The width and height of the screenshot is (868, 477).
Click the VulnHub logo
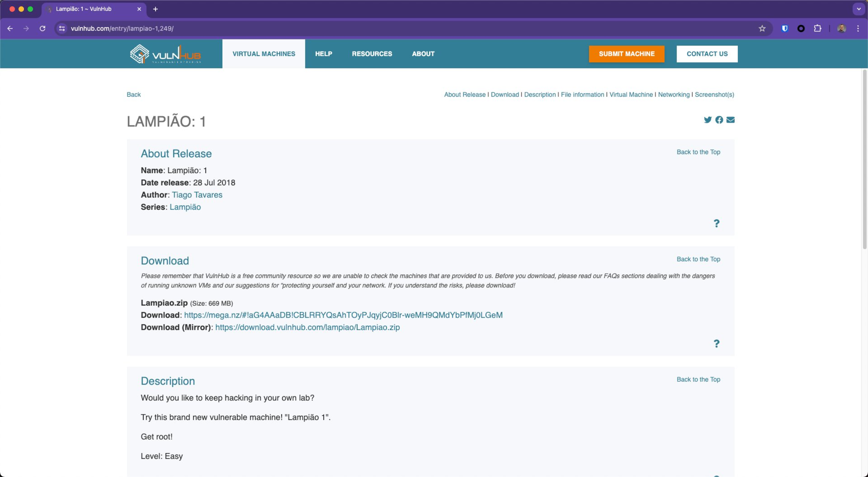(166, 54)
